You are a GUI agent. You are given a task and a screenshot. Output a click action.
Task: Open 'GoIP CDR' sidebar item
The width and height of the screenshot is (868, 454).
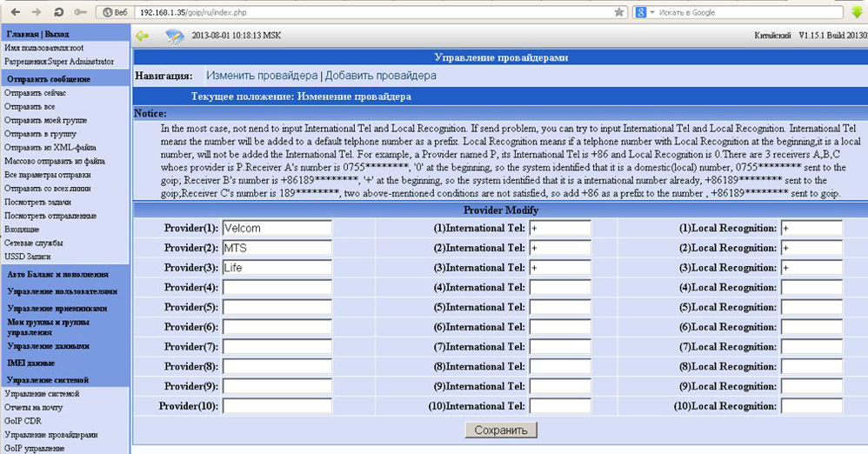click(x=23, y=421)
